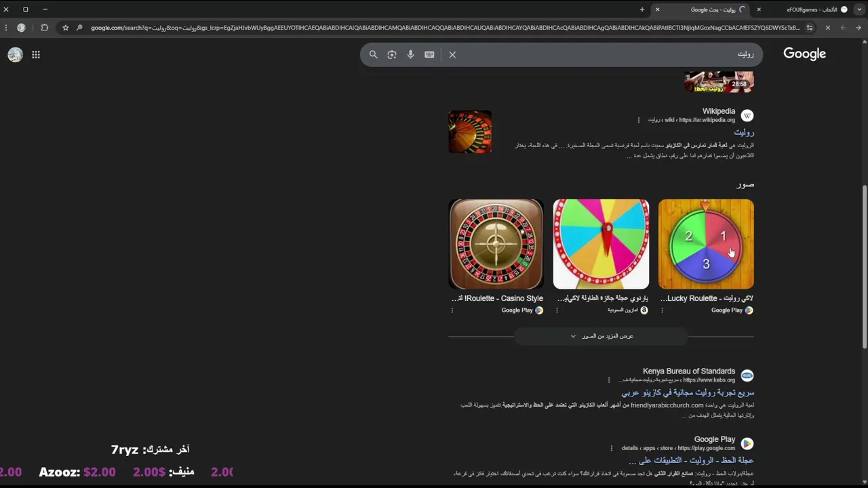
Task: Open more options for play.google.com result
Action: pyautogui.click(x=611, y=448)
